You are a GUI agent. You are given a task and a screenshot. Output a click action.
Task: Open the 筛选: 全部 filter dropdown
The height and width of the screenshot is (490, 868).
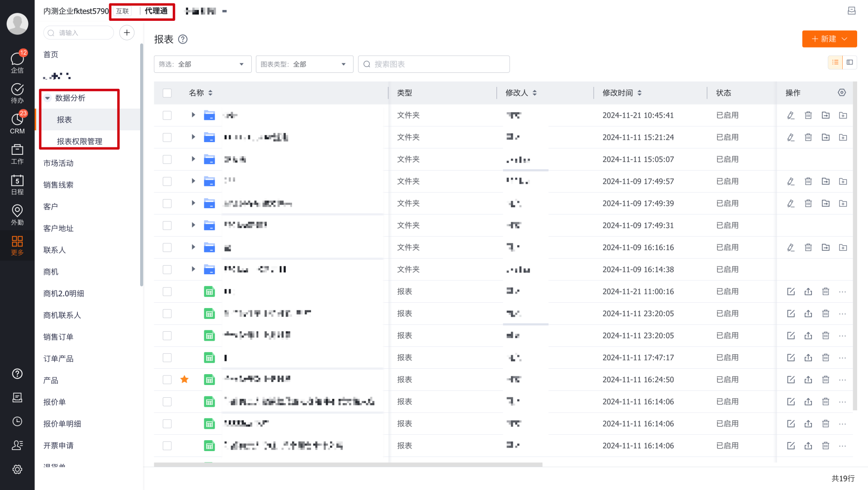(x=202, y=64)
